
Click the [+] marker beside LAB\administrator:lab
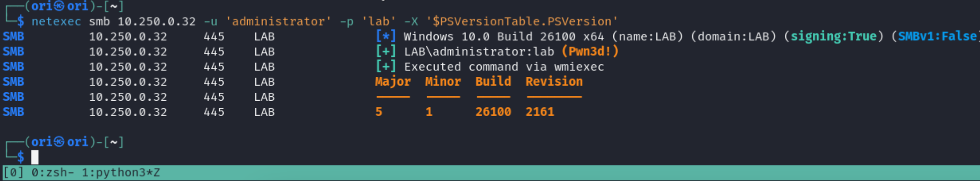[385, 51]
